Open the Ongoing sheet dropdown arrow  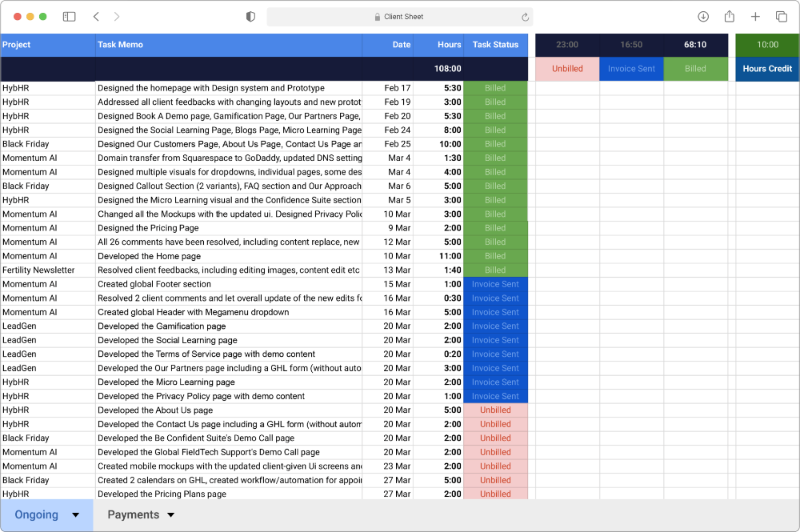[76, 514]
